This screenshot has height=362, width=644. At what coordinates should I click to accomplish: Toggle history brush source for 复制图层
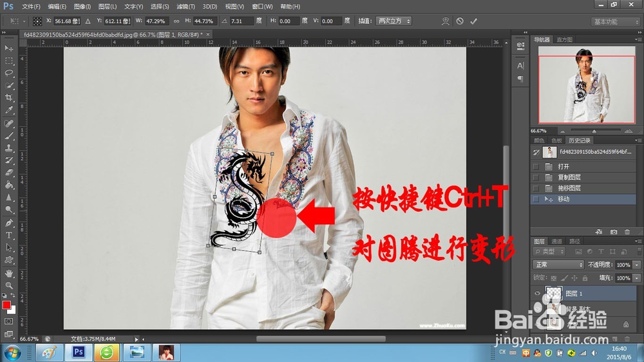pyautogui.click(x=536, y=177)
